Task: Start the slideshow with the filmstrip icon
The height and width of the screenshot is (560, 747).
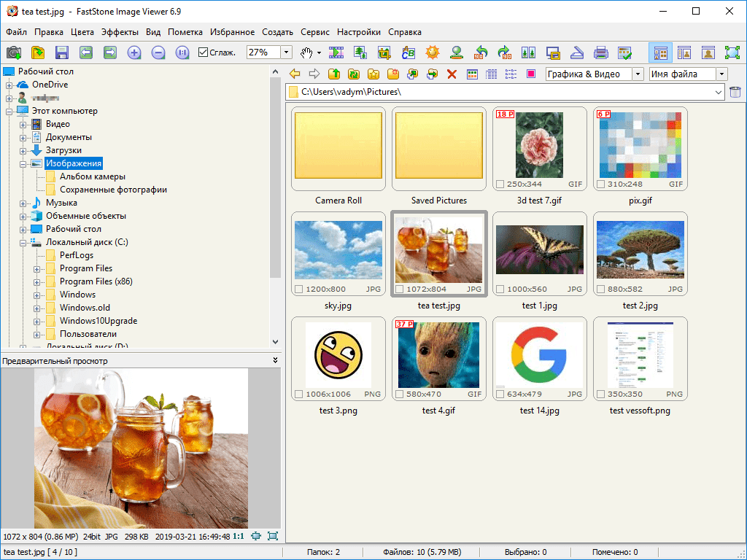Action: tap(336, 52)
